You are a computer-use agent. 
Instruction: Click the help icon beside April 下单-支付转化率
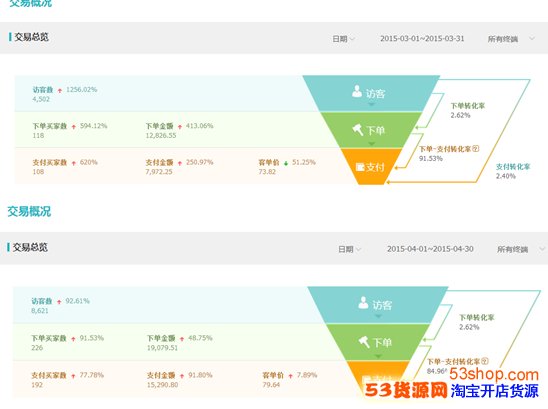485,361
